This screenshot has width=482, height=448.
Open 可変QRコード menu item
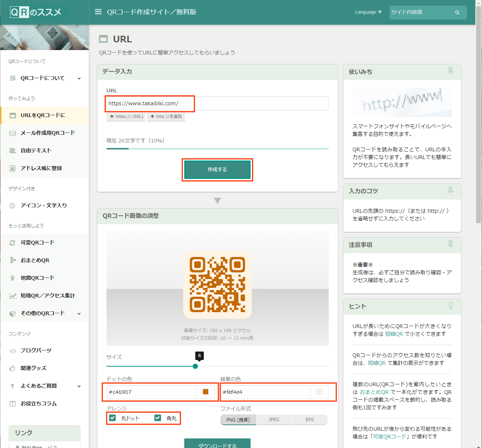coord(45,243)
